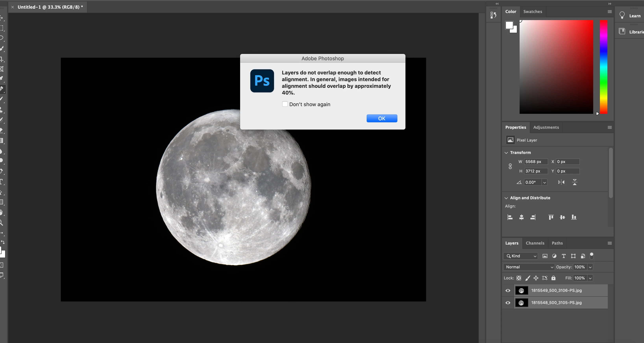The height and width of the screenshot is (343, 644).
Task: Click lock all (padlock) icon
Action: 553,278
